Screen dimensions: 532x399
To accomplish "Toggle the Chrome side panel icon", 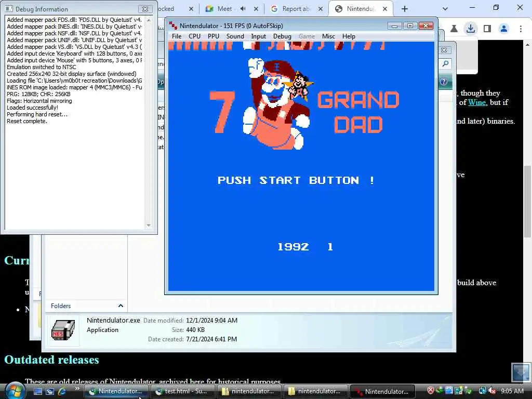I will [x=487, y=29].
